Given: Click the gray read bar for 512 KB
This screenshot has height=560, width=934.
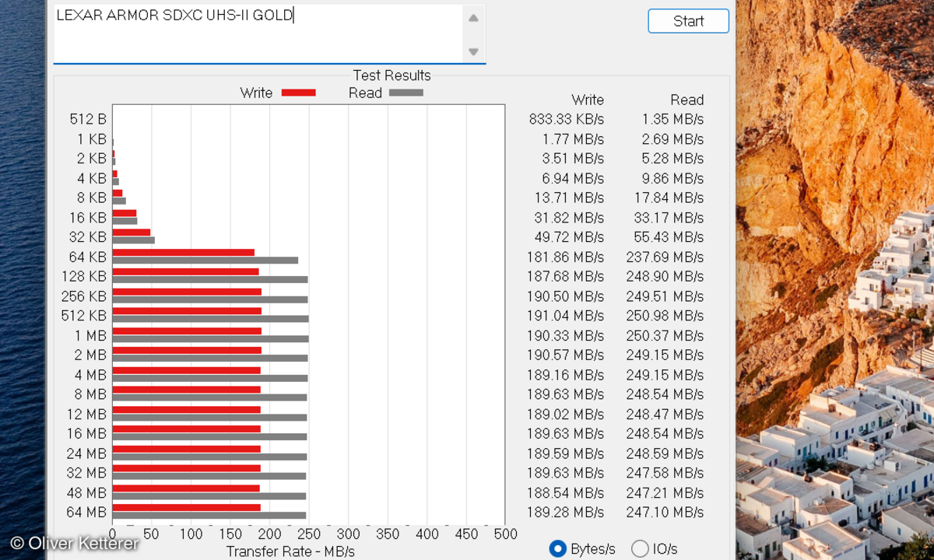Looking at the screenshot, I should click(211, 319).
